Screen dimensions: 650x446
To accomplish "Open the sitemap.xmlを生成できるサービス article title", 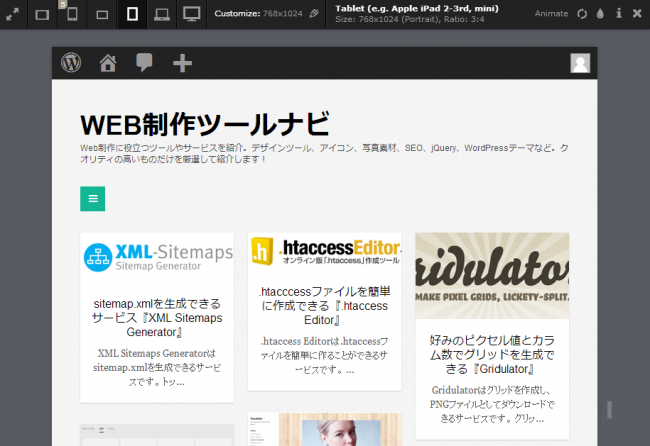I will tap(157, 318).
